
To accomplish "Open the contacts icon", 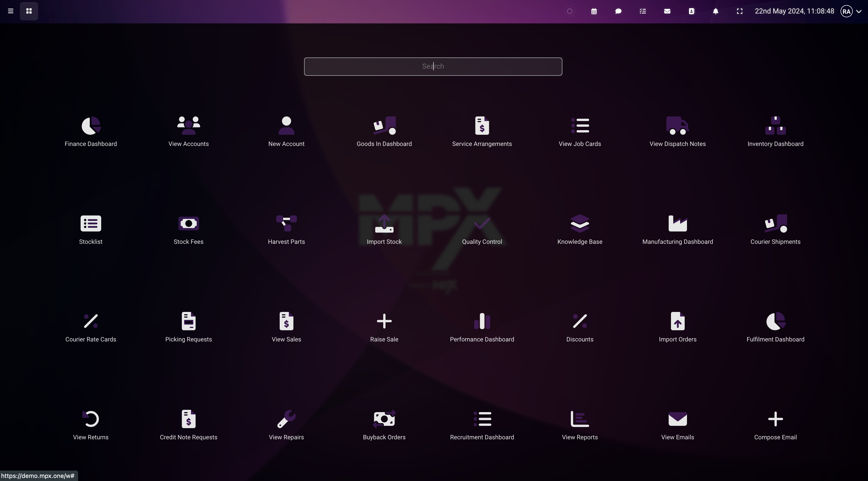I will pyautogui.click(x=692, y=11).
